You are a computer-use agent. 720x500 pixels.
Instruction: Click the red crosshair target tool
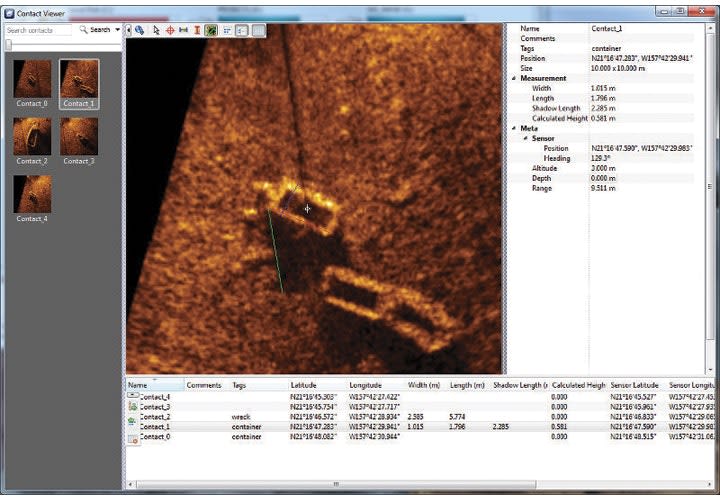[169, 31]
